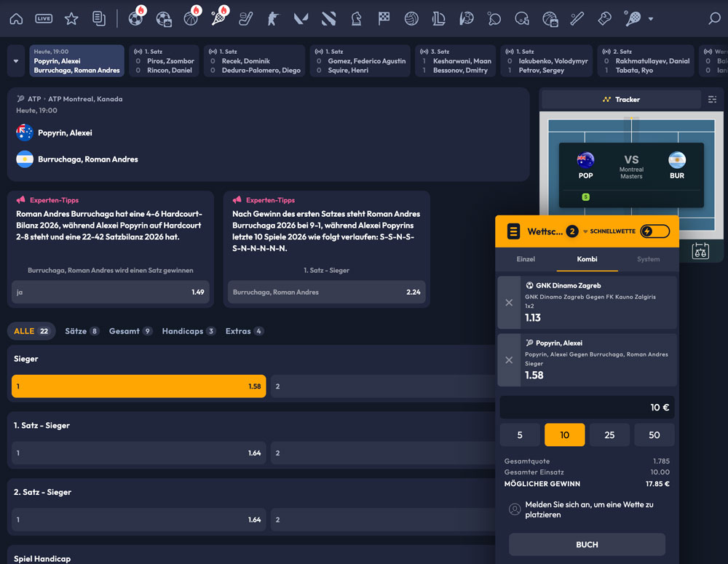This screenshot has width=728, height=564.
Task: Switch to the Kombi tab
Action: (x=587, y=259)
